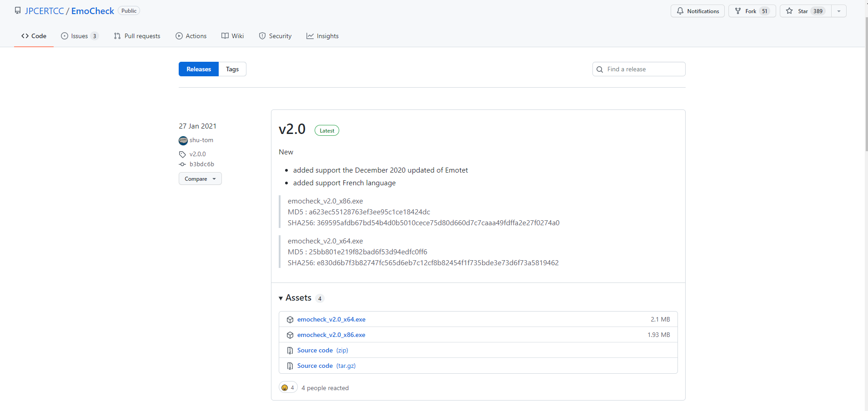868x411 pixels.
Task: Click the smiley emoji reaction button
Action: (x=288, y=387)
